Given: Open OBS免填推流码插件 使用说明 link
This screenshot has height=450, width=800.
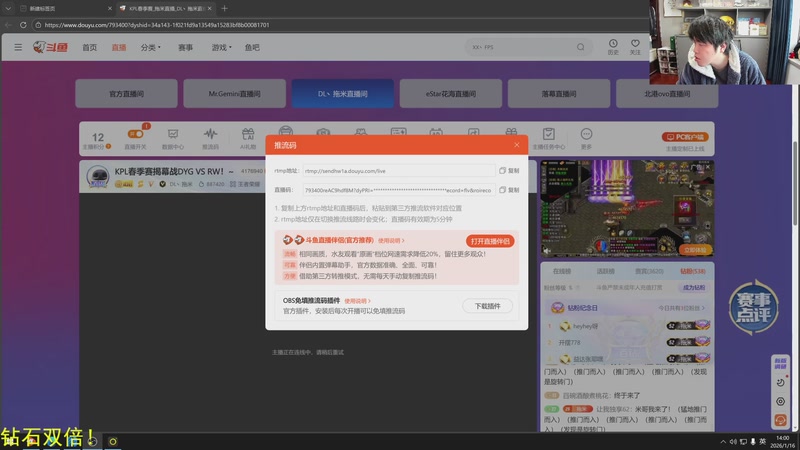Looking at the screenshot, I should (357, 301).
